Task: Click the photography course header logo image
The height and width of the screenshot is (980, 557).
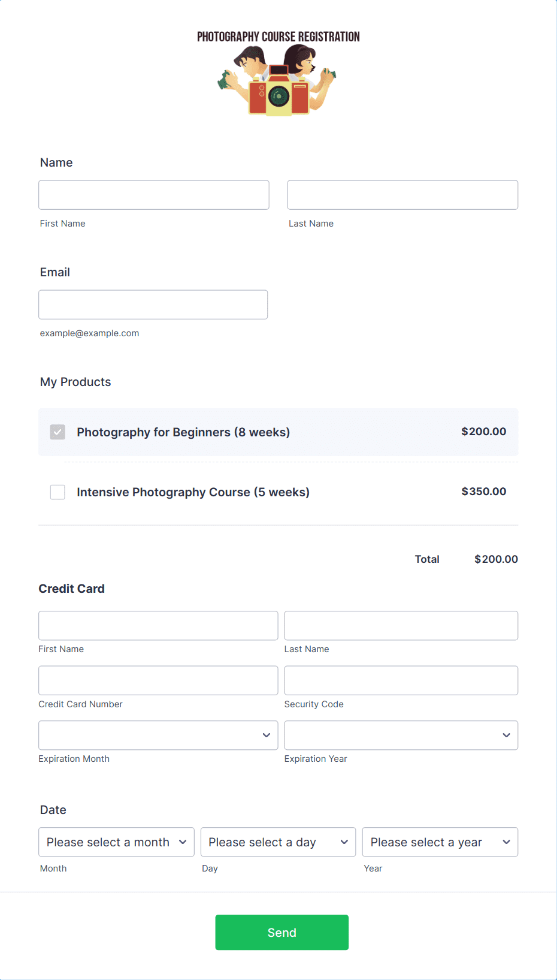Action: click(x=278, y=73)
